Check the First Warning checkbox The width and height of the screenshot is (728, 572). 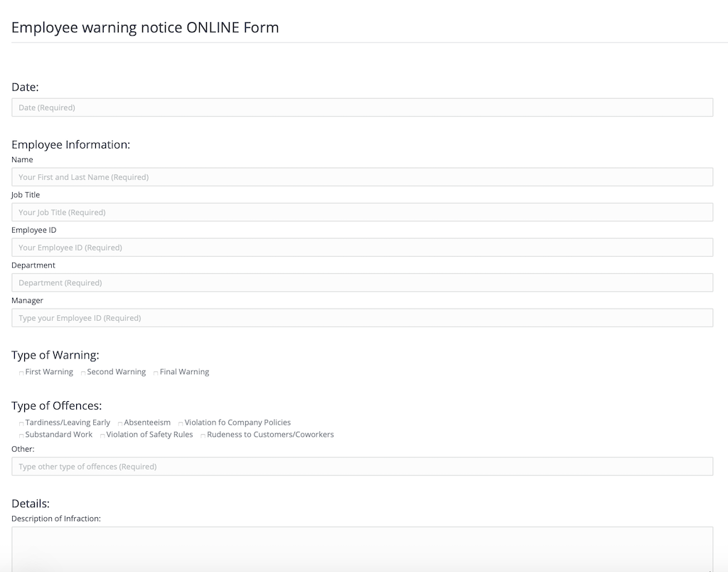click(x=21, y=373)
